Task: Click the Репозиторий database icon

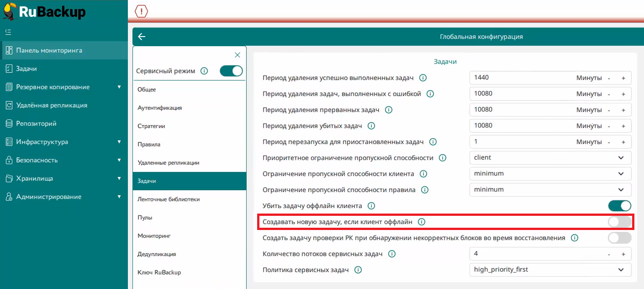Action: (x=9, y=123)
